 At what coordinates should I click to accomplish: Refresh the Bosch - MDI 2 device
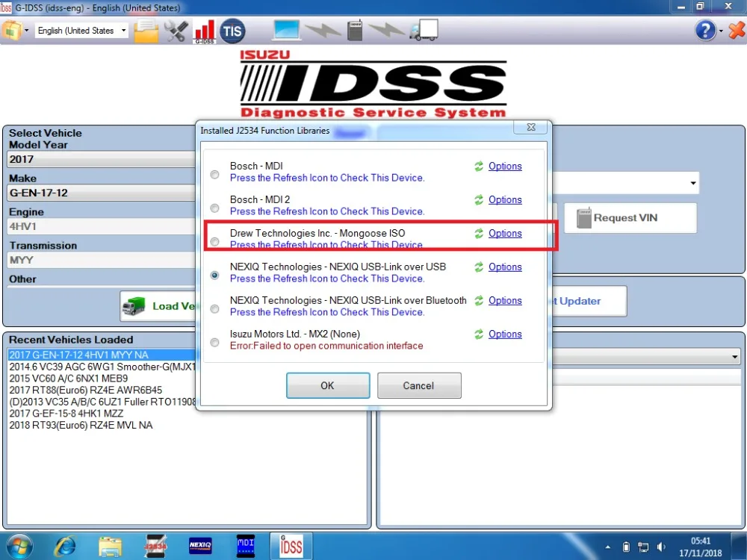479,200
